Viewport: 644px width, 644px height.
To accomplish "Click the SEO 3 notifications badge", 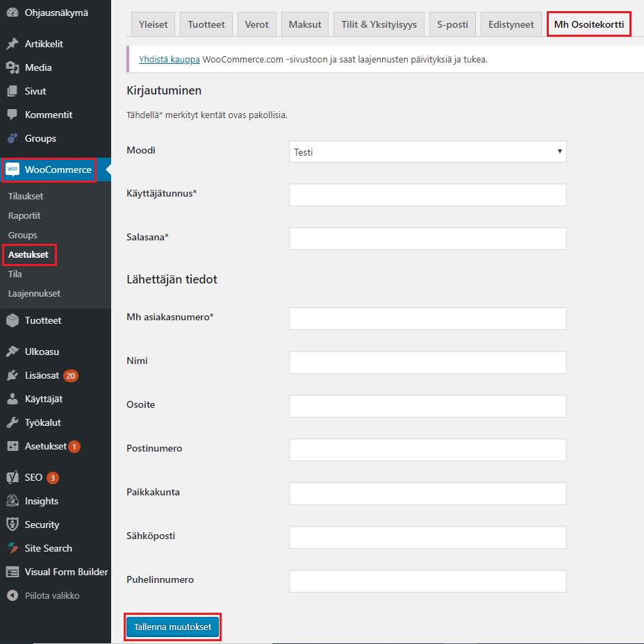I will (x=53, y=478).
